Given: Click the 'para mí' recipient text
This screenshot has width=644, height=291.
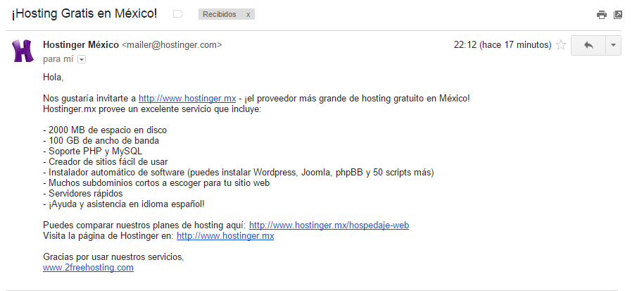Looking at the screenshot, I should pos(58,59).
